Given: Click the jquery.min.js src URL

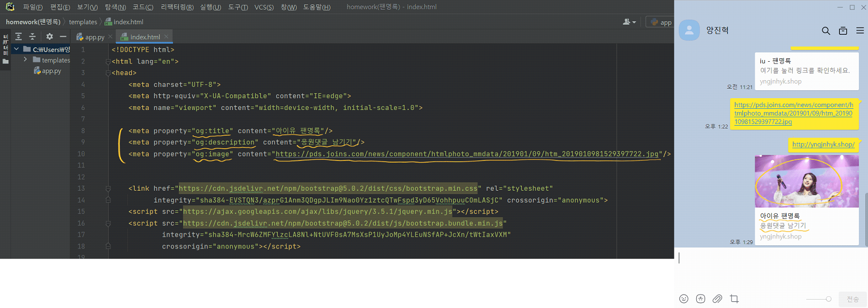Looking at the screenshot, I should pos(318,212).
